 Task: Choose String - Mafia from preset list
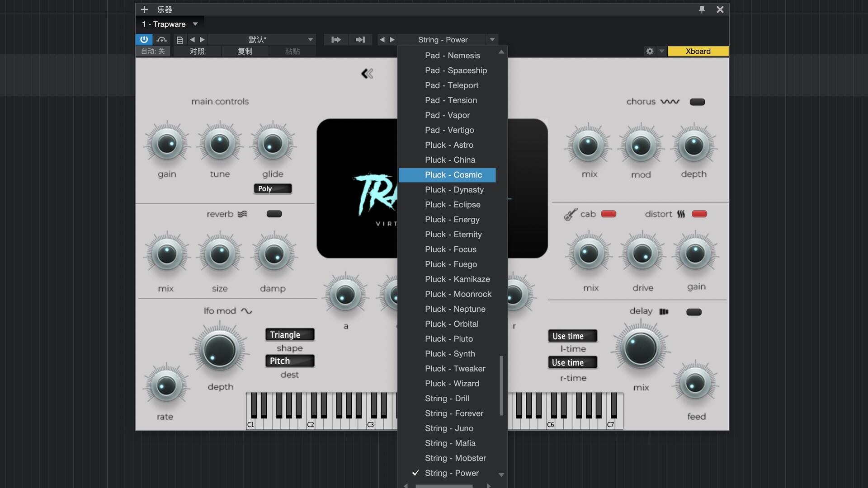(x=450, y=443)
